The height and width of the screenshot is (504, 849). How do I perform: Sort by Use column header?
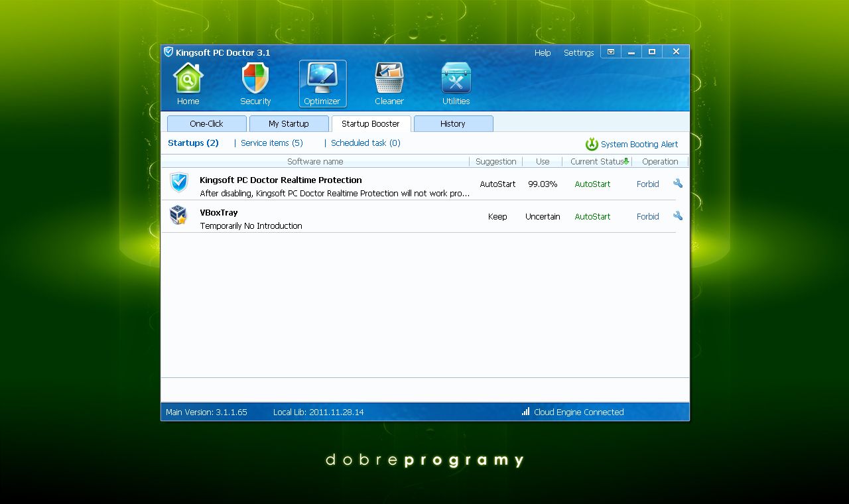(543, 161)
